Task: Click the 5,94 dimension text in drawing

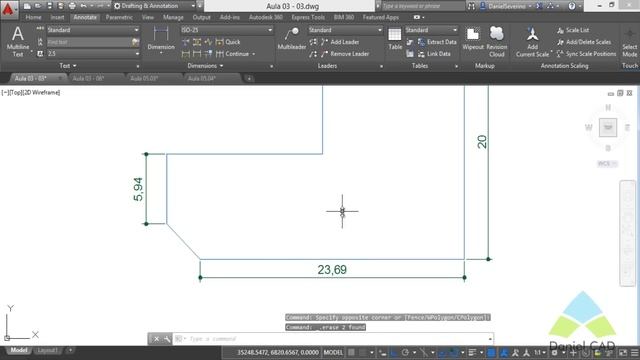Action: point(138,189)
